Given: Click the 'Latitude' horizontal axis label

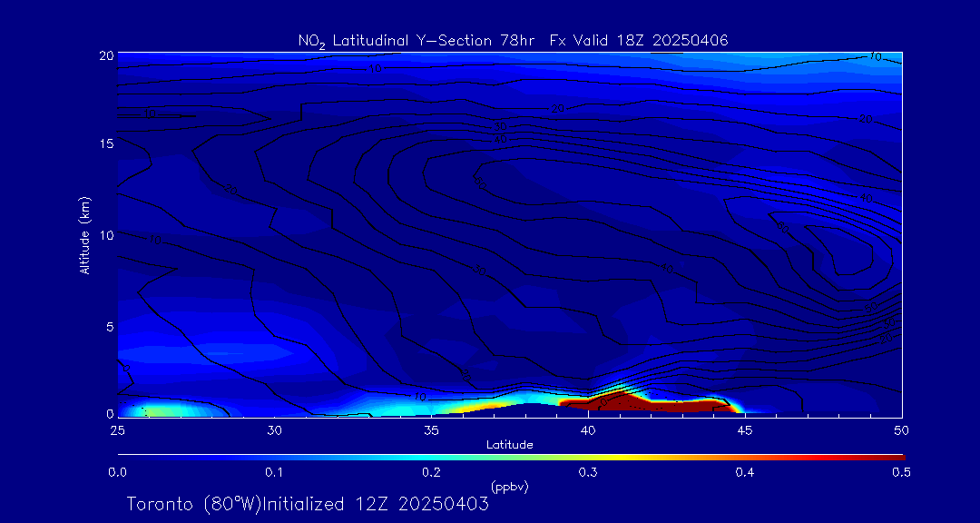Looking at the screenshot, I should (509, 445).
